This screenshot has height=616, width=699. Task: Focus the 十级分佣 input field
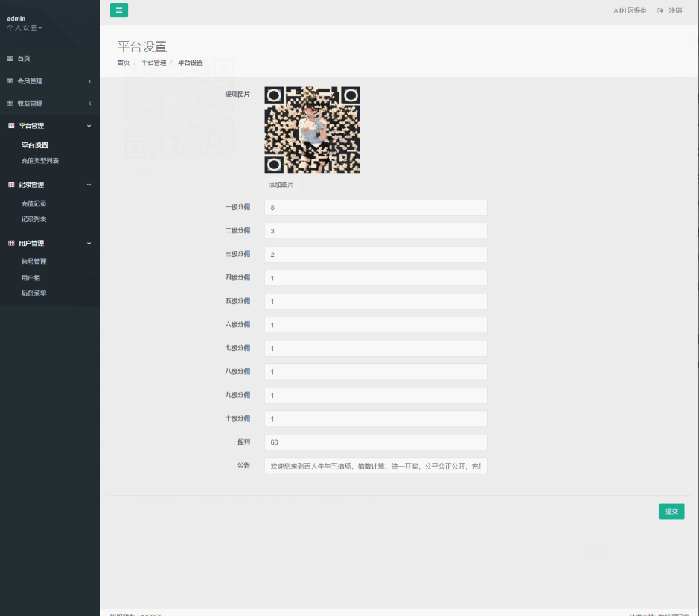376,419
